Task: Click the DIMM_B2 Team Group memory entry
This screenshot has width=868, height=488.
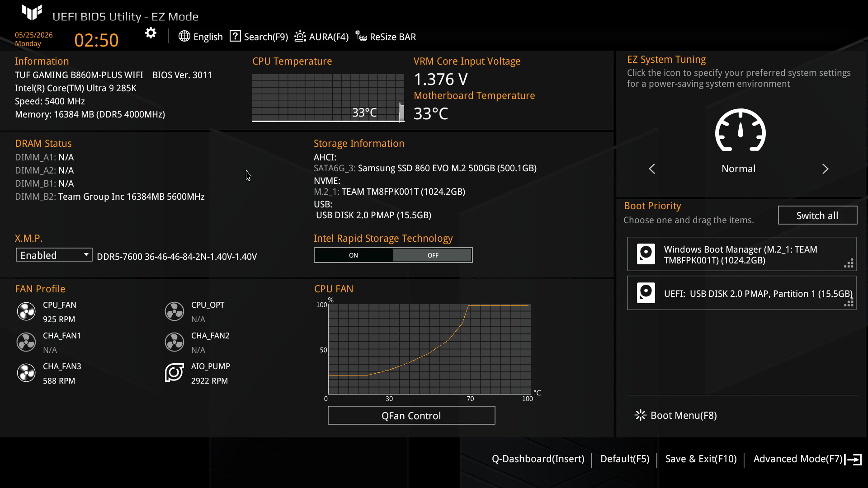Action: 110,197
